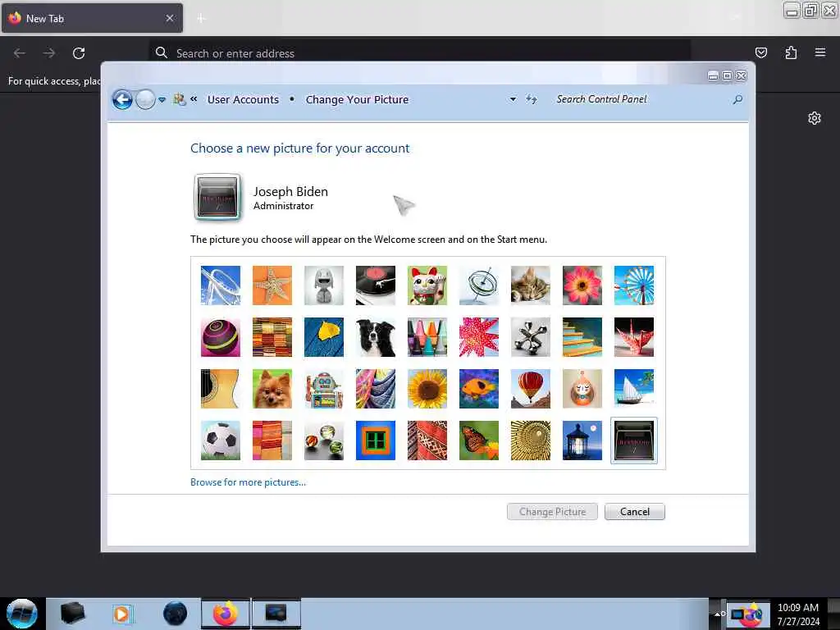Choose the orange starfish picture

point(272,285)
